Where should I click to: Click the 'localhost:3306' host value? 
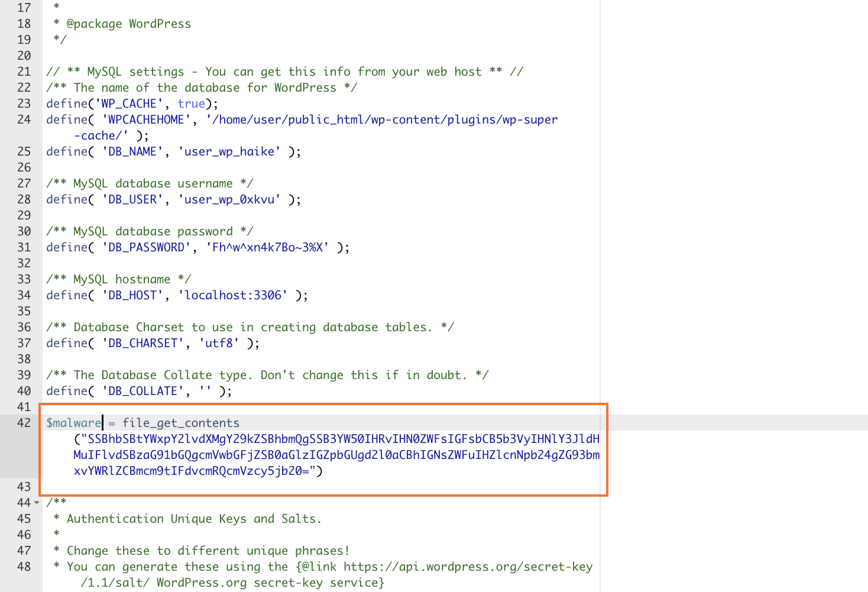[x=232, y=295]
